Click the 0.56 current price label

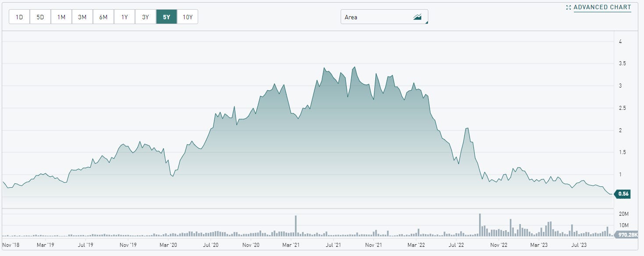(x=623, y=194)
